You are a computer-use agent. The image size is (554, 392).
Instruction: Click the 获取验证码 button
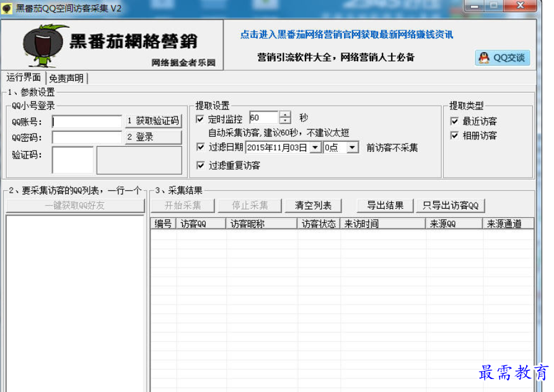point(154,121)
